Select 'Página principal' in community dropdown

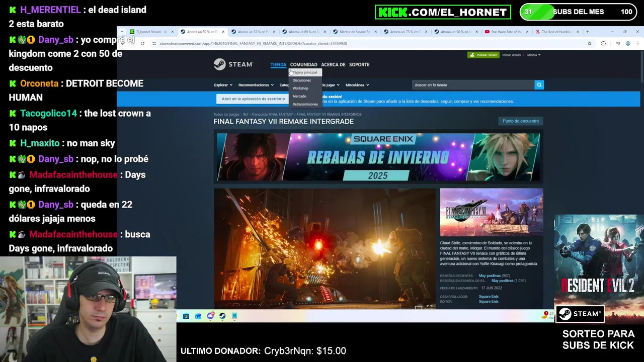305,72
